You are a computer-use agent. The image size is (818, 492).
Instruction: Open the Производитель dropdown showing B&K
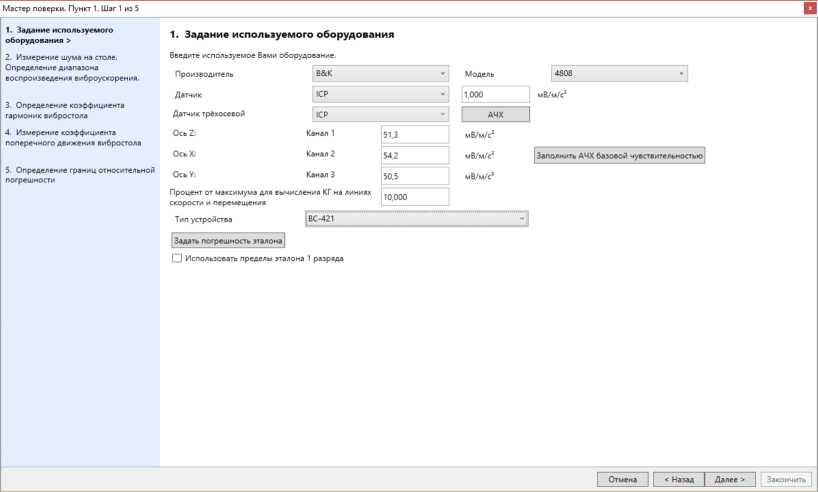point(380,74)
